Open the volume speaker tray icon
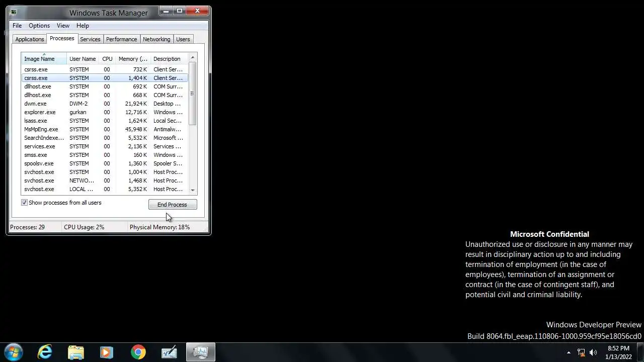This screenshot has width=644, height=362. (593, 352)
